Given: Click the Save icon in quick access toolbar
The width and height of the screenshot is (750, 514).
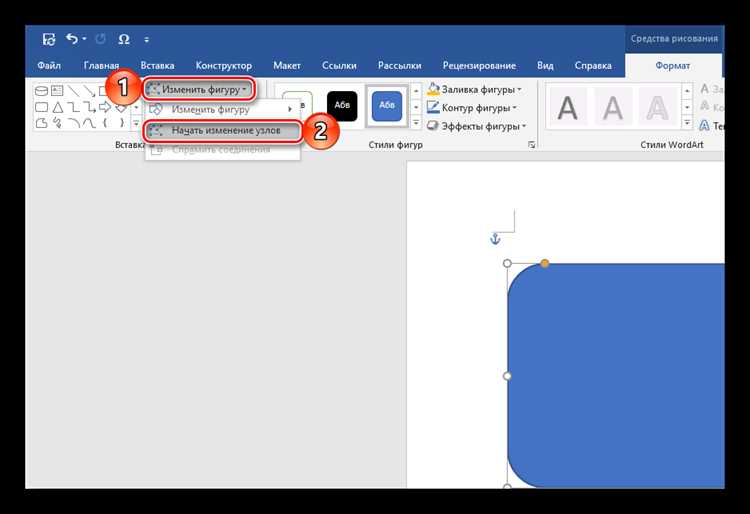Looking at the screenshot, I should tap(49, 39).
